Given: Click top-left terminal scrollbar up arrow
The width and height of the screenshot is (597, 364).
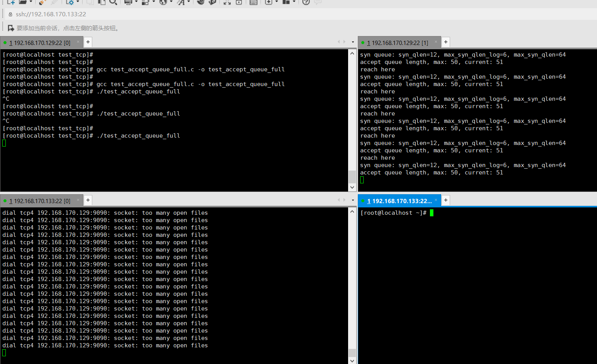Looking at the screenshot, I should (352, 53).
